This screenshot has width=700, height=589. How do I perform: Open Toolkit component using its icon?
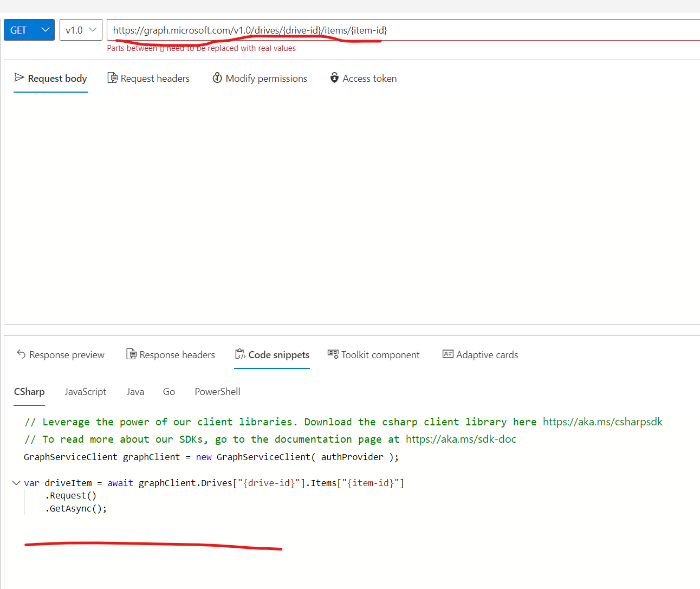click(333, 354)
